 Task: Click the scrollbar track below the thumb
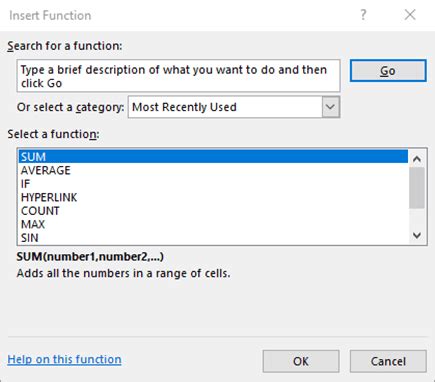[417, 218]
